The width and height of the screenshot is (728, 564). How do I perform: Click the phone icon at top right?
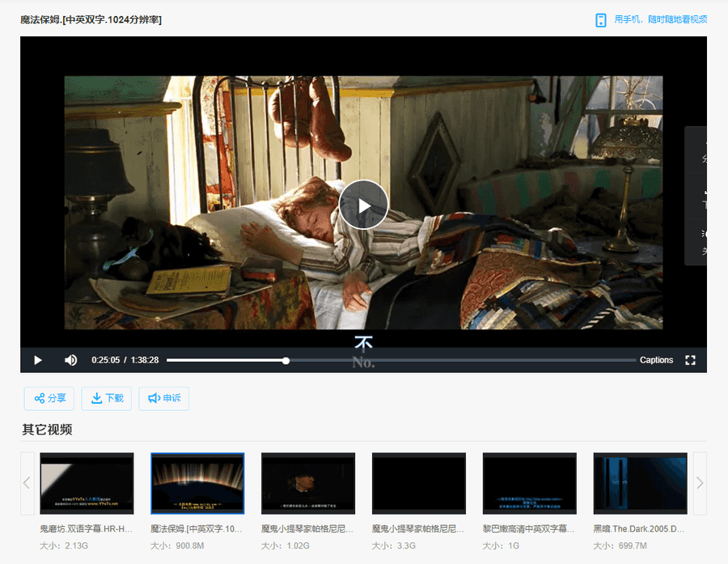coord(601,20)
